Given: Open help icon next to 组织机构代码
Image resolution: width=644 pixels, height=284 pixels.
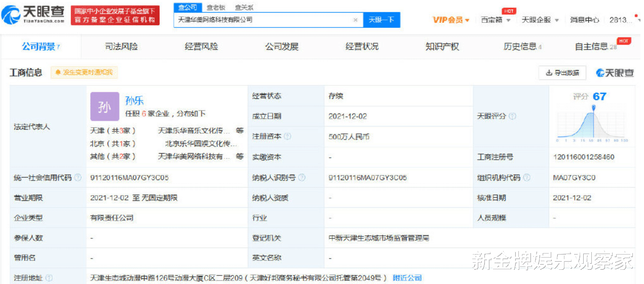Looking at the screenshot, I should coord(526,177).
